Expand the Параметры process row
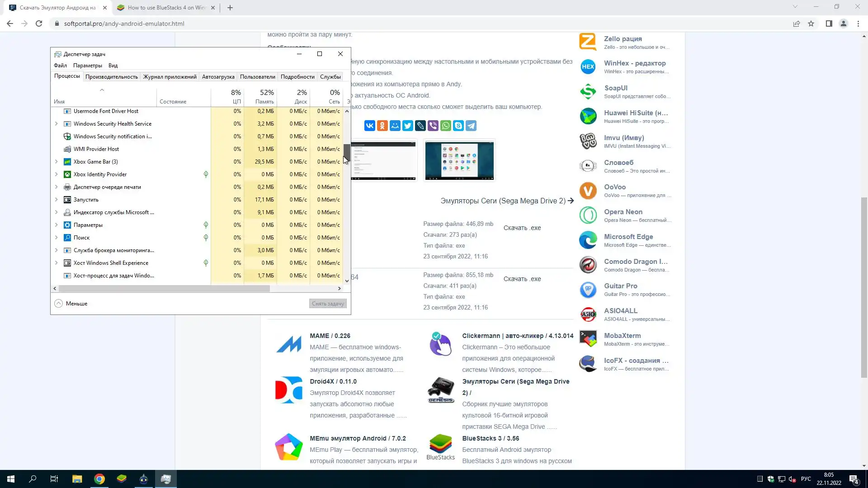Image resolution: width=868 pixels, height=488 pixels. click(x=56, y=225)
